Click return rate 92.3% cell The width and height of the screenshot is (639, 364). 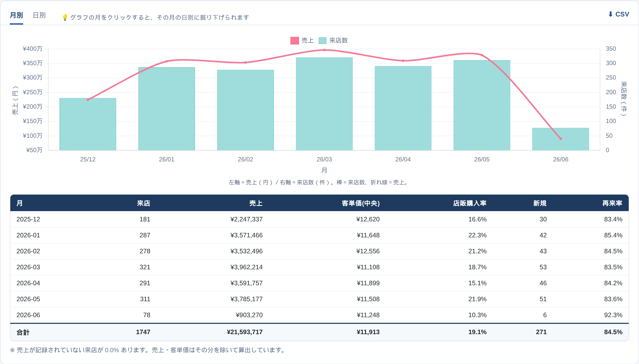point(613,315)
